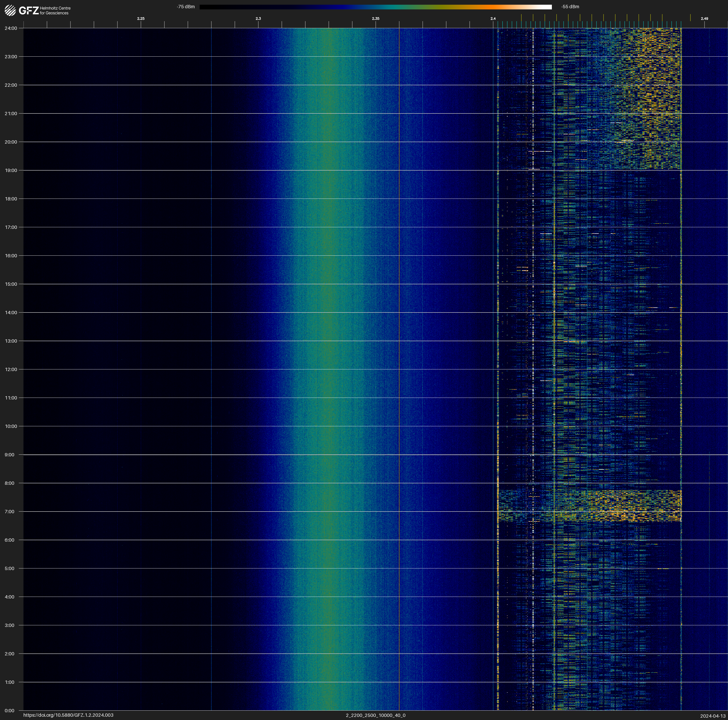
Task: Click the 12:00 time axis label
Action: pos(11,369)
